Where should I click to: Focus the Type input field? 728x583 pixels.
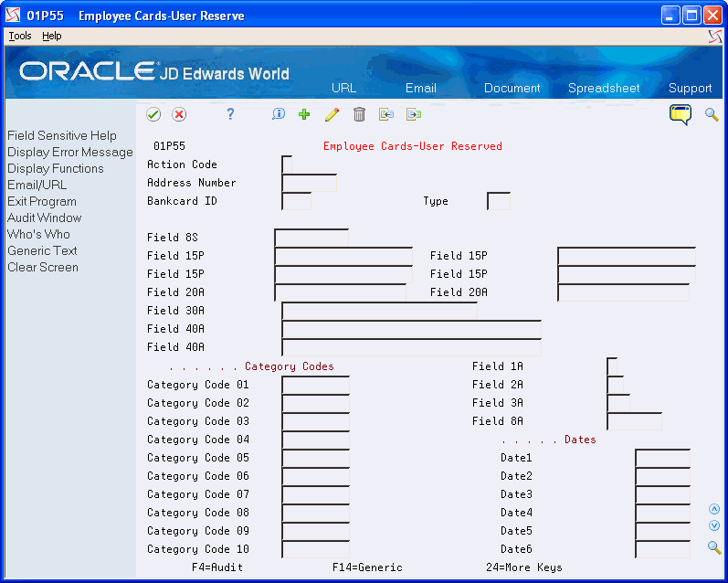point(499,201)
